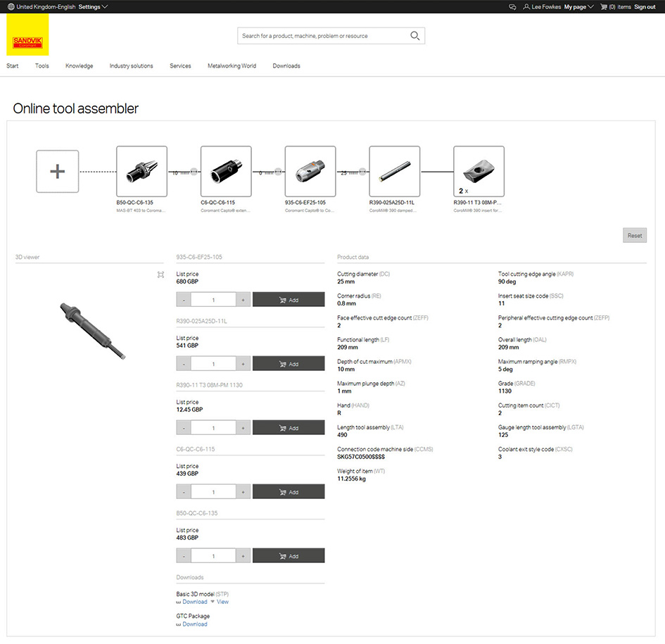Add B50-QC-C6-135 to cart

click(x=289, y=556)
